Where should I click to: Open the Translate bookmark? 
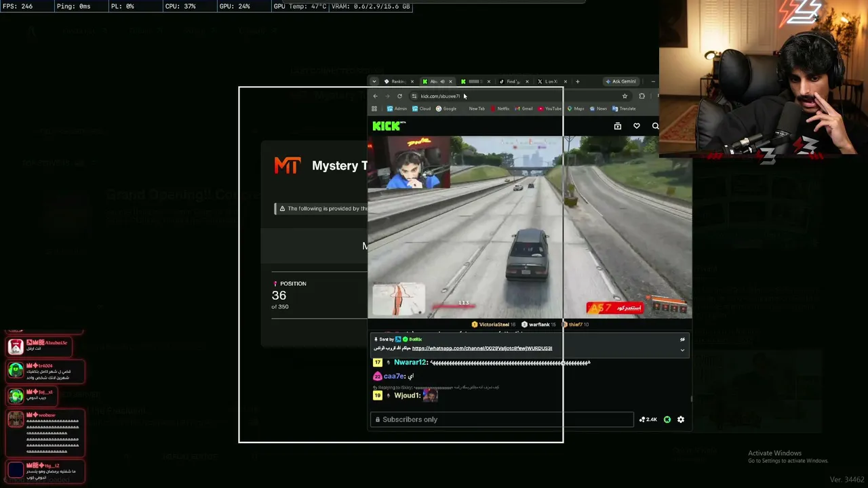624,108
